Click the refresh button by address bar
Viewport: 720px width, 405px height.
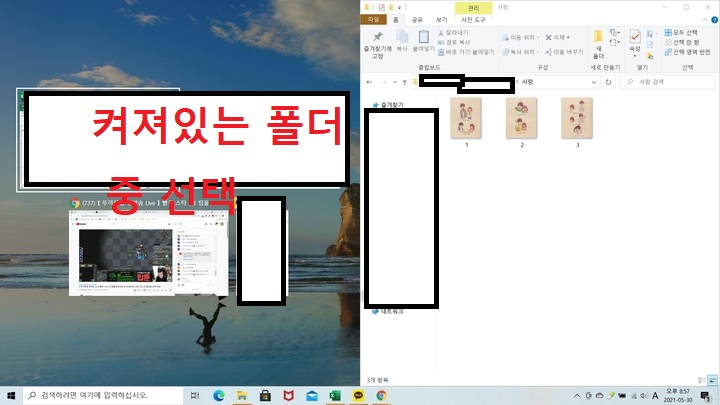pyautogui.click(x=608, y=82)
